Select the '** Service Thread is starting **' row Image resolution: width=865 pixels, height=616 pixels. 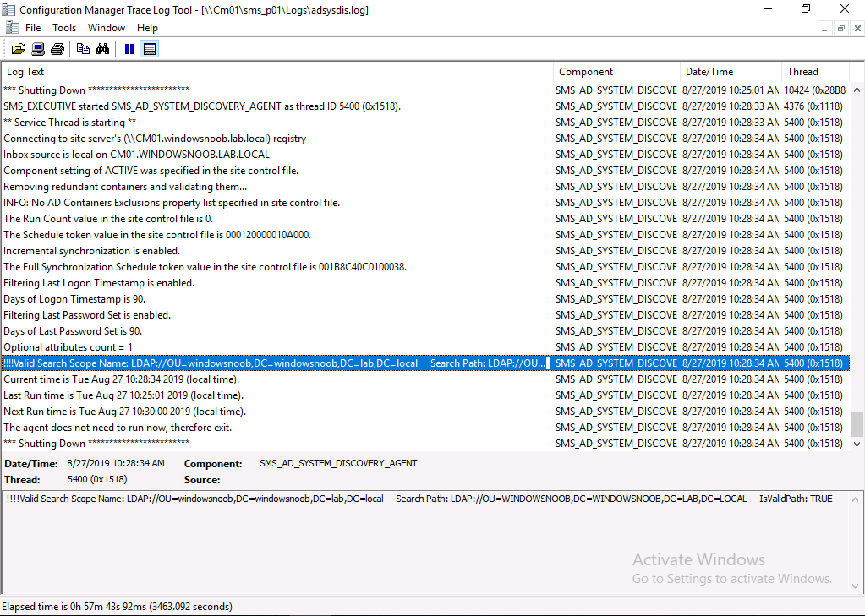(425, 123)
